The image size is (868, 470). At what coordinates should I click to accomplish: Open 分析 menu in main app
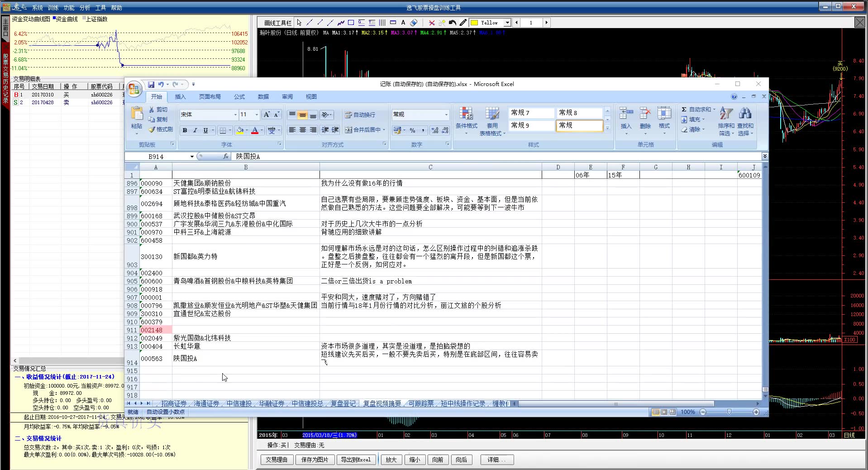pyautogui.click(x=85, y=8)
